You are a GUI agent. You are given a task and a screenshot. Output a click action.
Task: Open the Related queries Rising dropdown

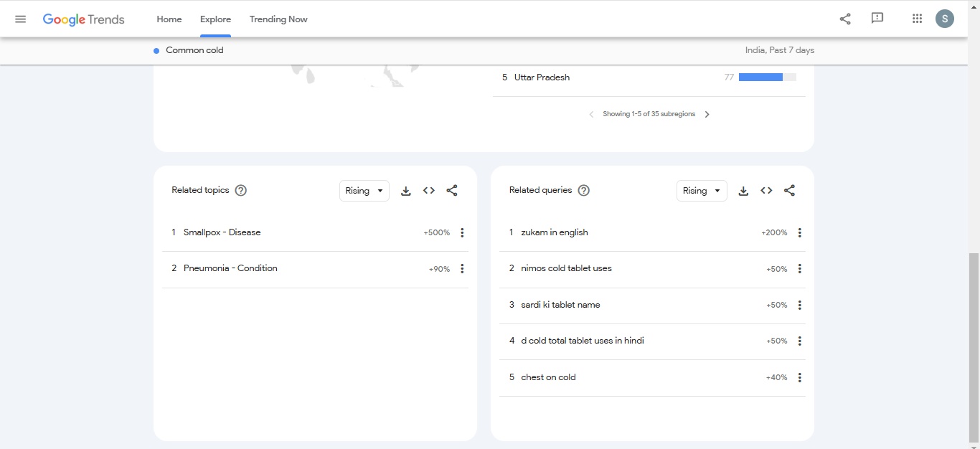tap(702, 191)
